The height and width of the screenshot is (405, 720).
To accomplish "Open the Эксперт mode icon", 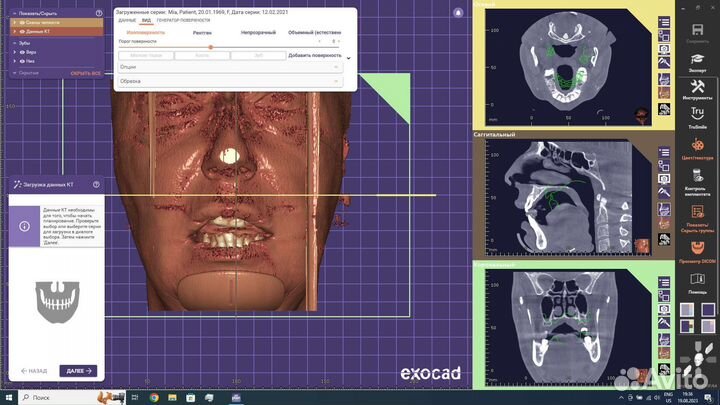I will pos(697,60).
